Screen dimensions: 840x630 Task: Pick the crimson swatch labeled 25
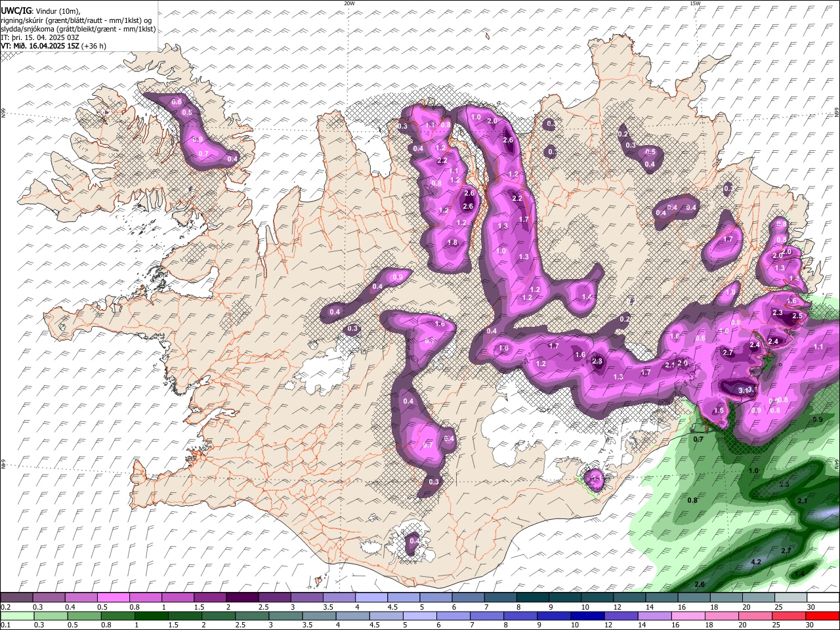[787, 616]
